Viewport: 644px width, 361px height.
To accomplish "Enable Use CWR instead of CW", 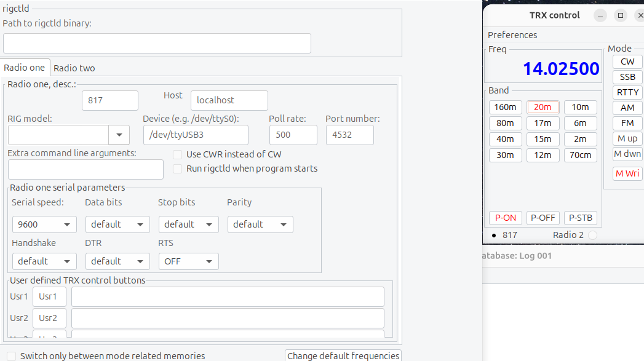I will pos(178,154).
